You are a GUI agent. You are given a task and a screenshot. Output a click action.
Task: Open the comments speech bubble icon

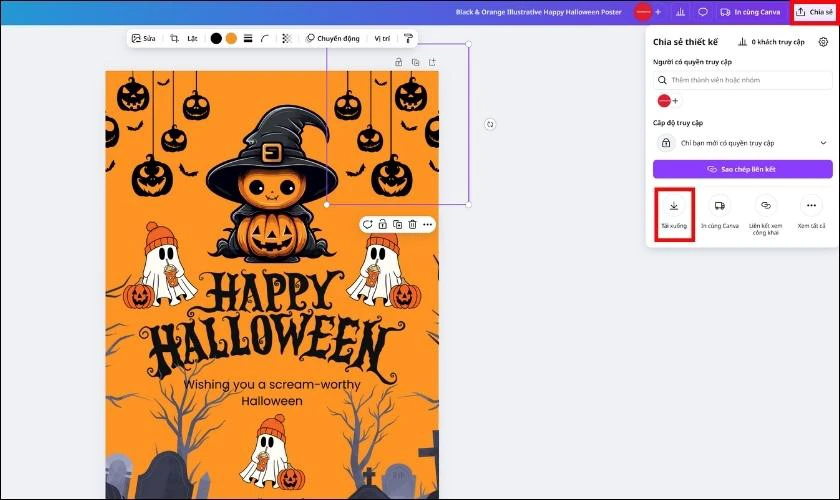[702, 12]
